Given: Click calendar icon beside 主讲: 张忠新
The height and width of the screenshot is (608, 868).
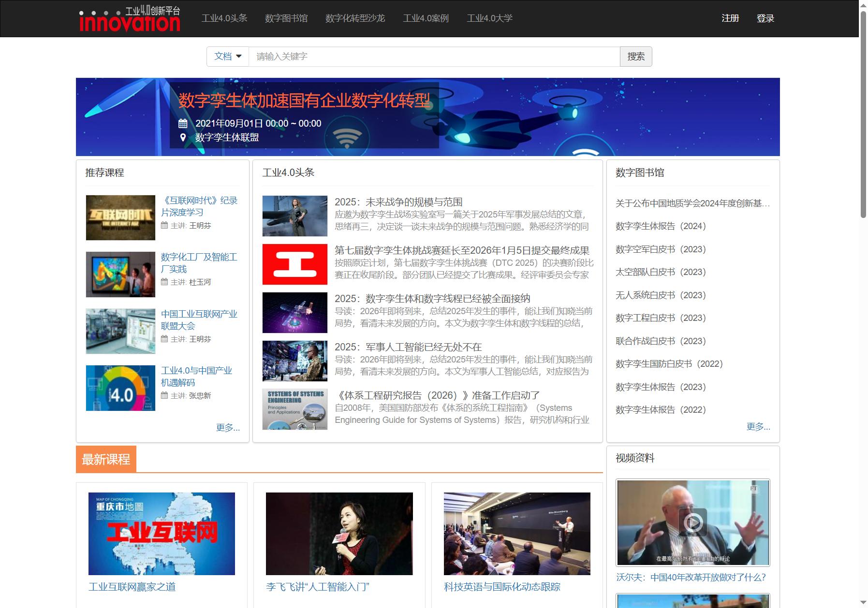Looking at the screenshot, I should pos(164,395).
